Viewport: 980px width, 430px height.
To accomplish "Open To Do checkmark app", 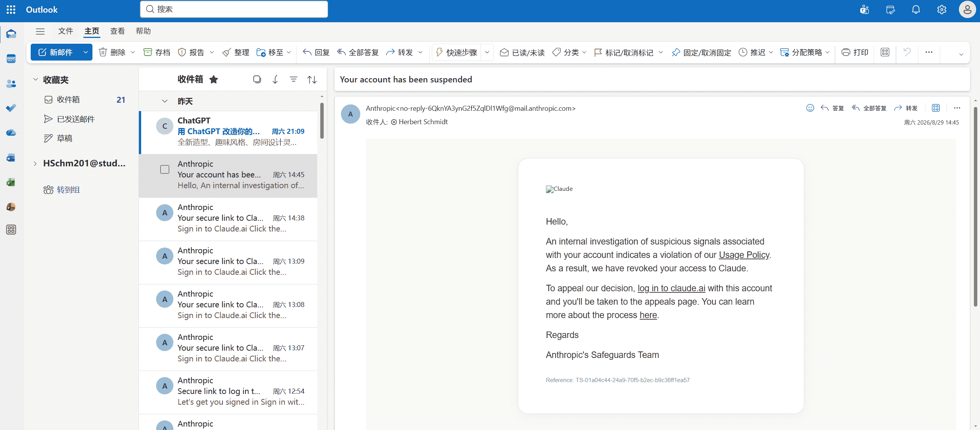I will pyautogui.click(x=11, y=108).
